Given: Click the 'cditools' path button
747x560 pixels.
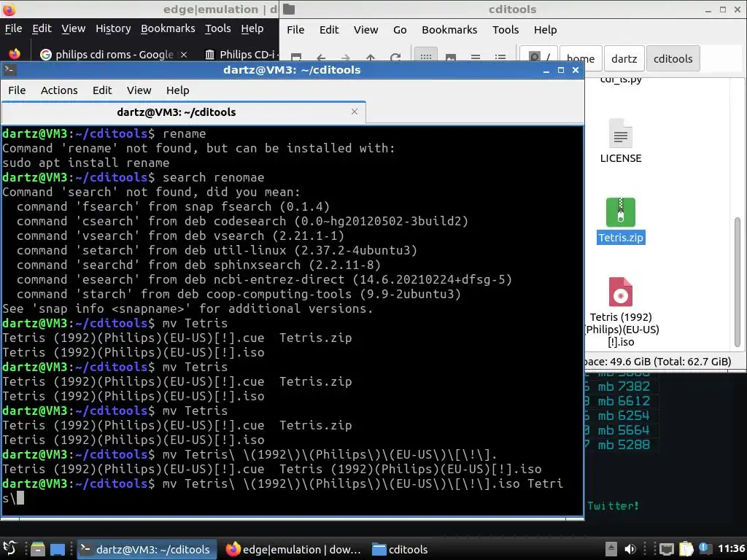Looking at the screenshot, I should click(673, 58).
